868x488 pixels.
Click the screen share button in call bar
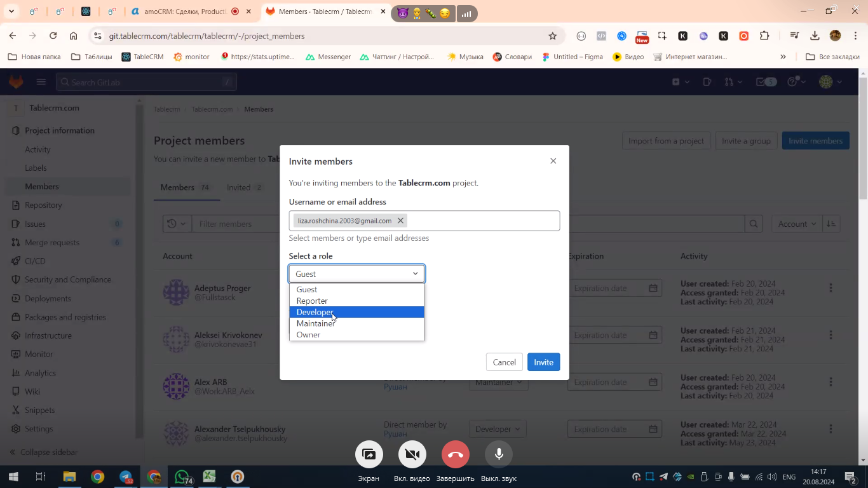[x=369, y=454]
